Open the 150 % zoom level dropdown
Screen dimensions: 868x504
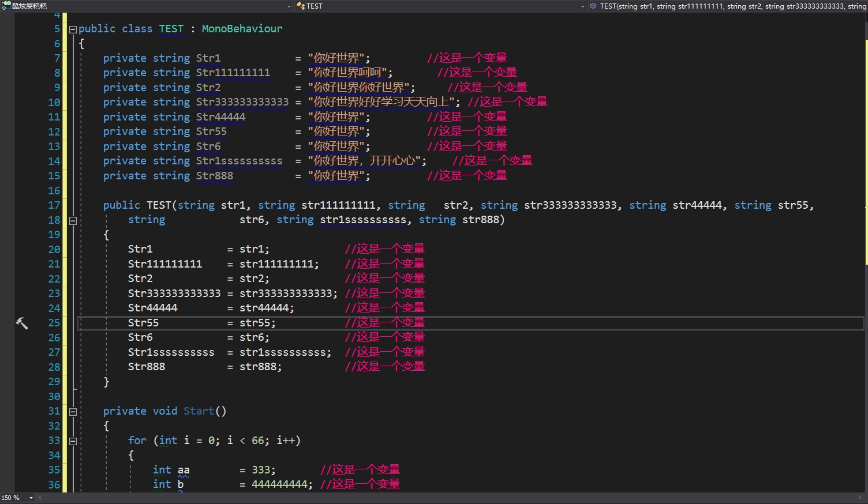point(31,498)
